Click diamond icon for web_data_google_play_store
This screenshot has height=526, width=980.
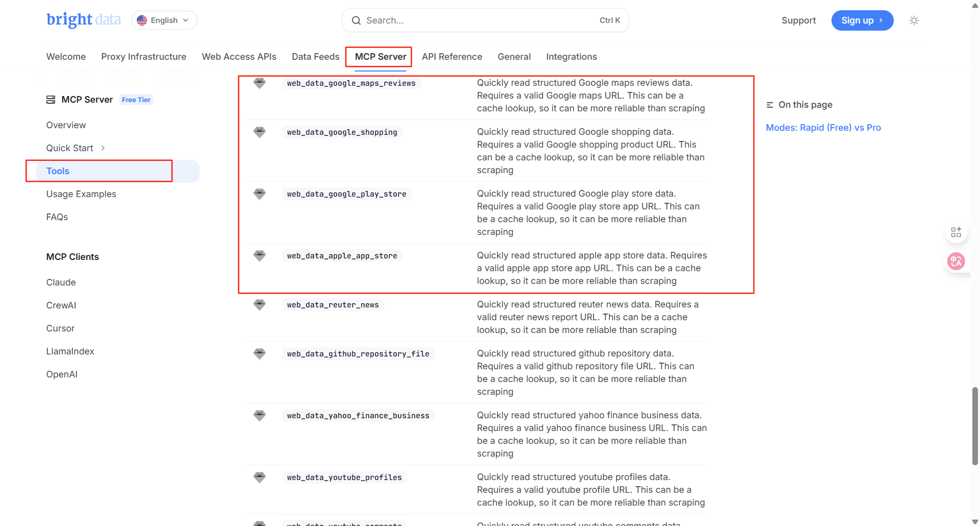(x=259, y=194)
